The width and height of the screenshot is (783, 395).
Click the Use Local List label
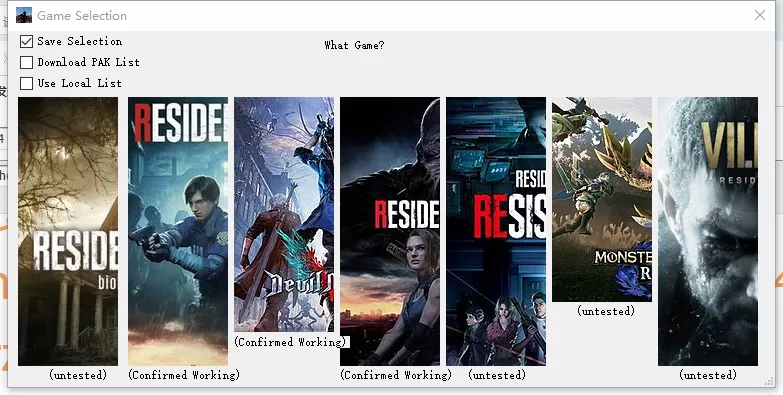coord(79,83)
